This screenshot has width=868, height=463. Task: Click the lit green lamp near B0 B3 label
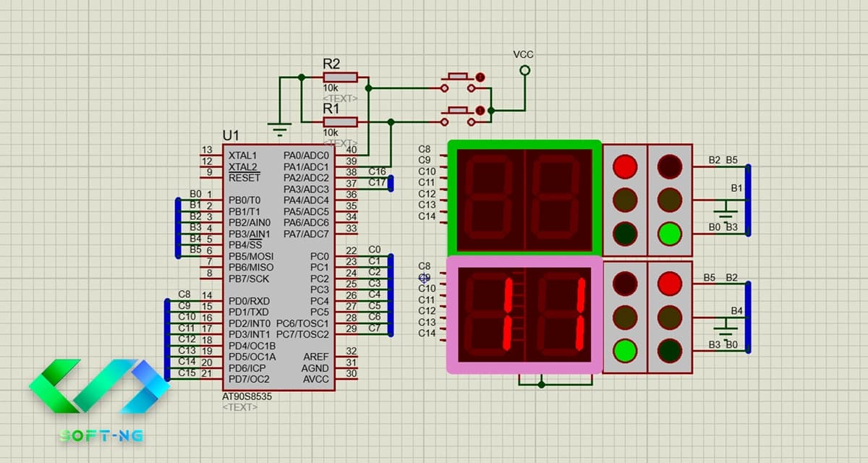670,234
